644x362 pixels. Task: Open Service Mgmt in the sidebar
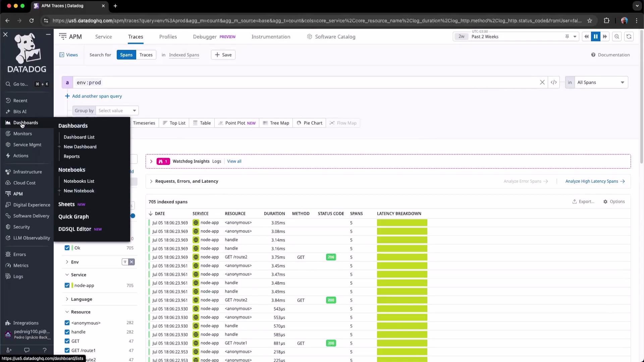pos(27,145)
